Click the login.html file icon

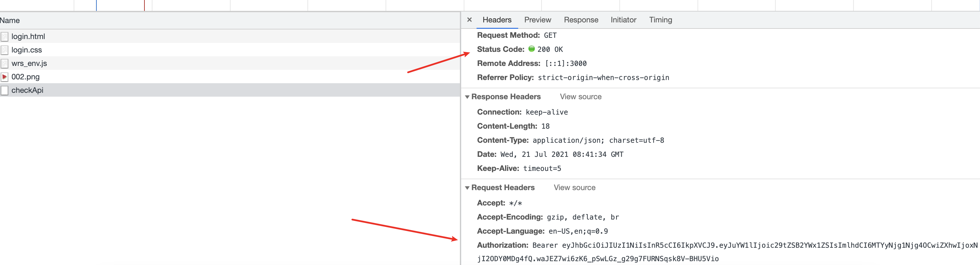tap(4, 36)
